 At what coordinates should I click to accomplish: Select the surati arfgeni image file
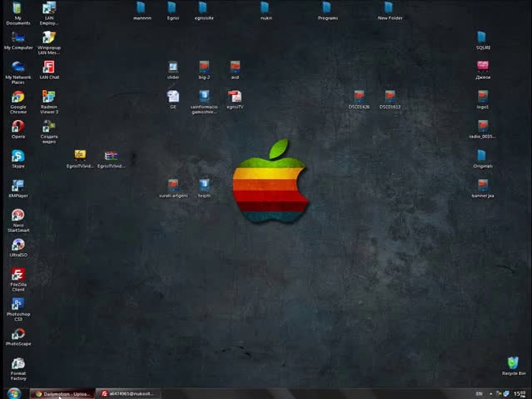(x=173, y=188)
